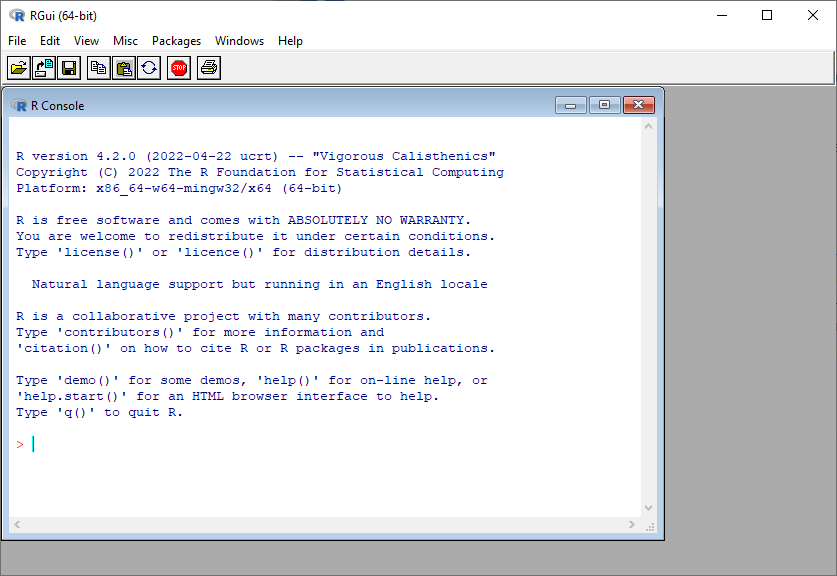Viewport: 837px width, 576px height.
Task: Select the Copy and paste toolbar icon
Action: (x=149, y=68)
